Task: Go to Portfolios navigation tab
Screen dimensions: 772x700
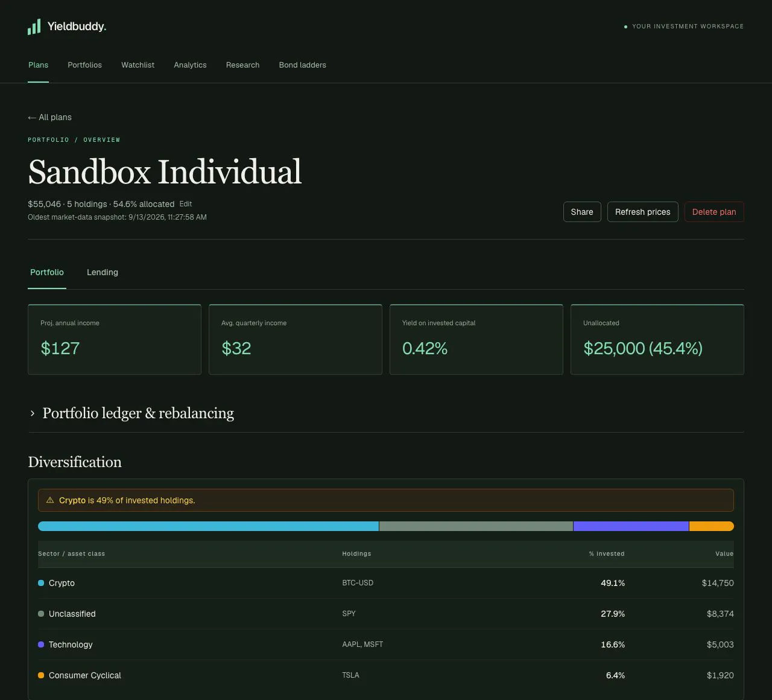Action: click(x=84, y=65)
